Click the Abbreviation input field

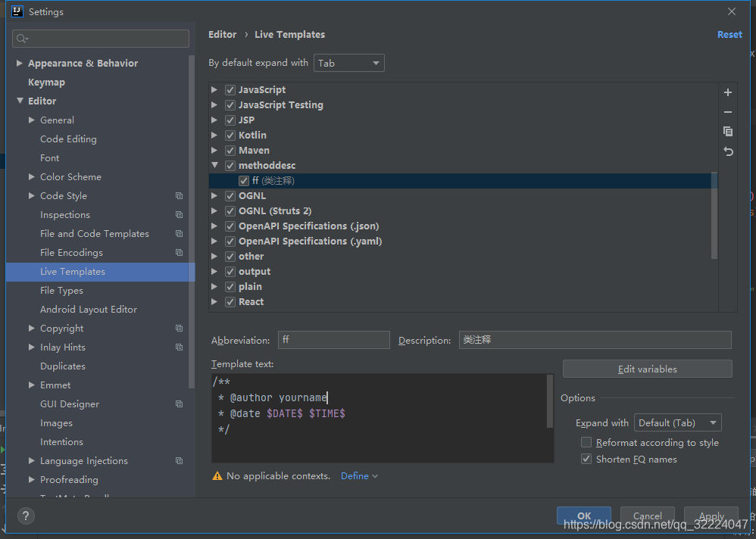click(x=333, y=340)
